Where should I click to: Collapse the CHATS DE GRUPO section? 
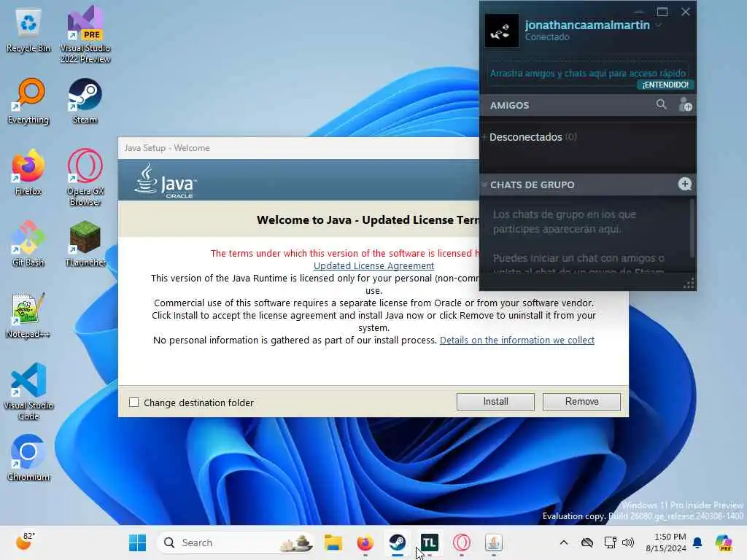(484, 184)
